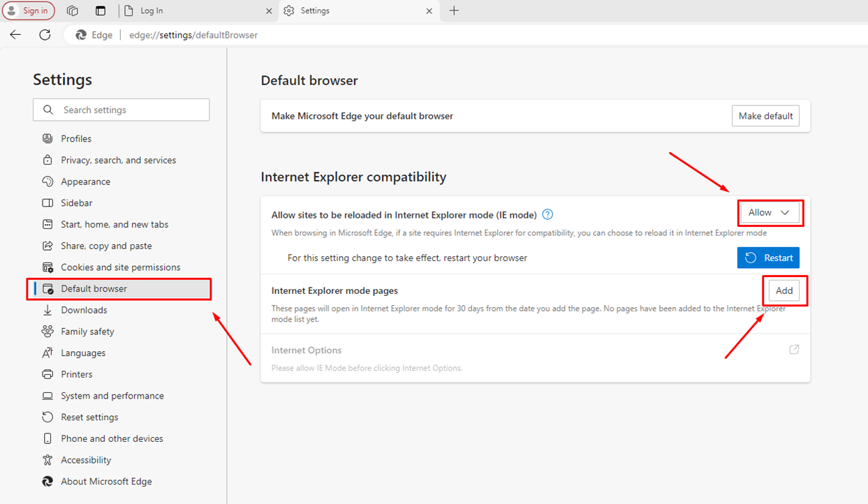Click the Printers icon in the sidebar
Viewport: 868px width, 504px height.
tap(47, 374)
